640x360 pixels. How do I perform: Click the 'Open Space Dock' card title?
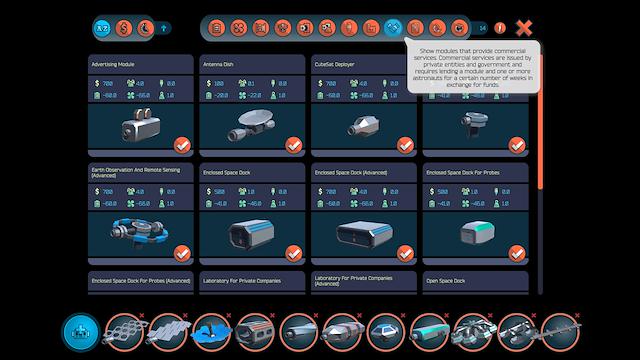[x=446, y=281]
